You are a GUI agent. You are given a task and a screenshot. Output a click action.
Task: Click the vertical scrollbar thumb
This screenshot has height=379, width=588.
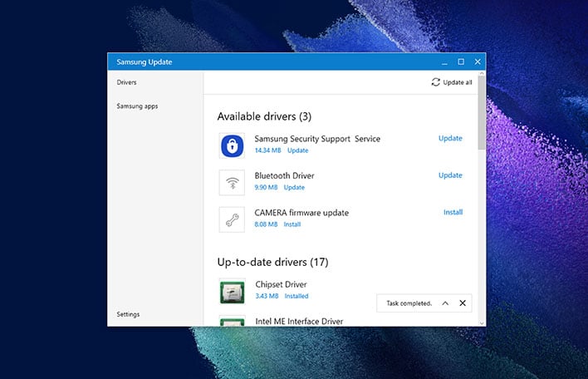(482, 112)
